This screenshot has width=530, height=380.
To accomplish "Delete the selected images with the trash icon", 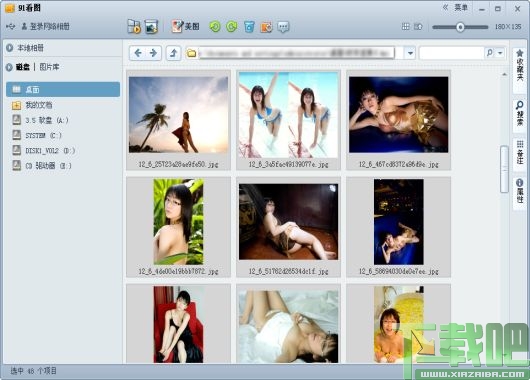I will (x=249, y=26).
